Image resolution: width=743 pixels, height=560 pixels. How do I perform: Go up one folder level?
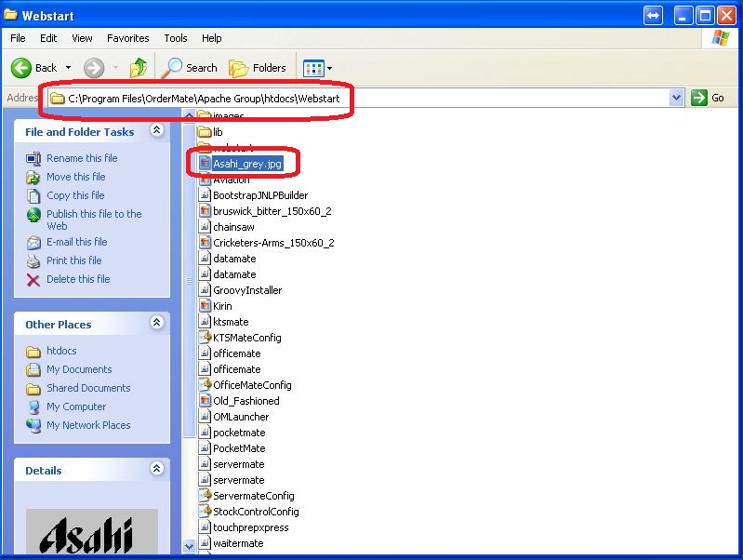tap(139, 68)
